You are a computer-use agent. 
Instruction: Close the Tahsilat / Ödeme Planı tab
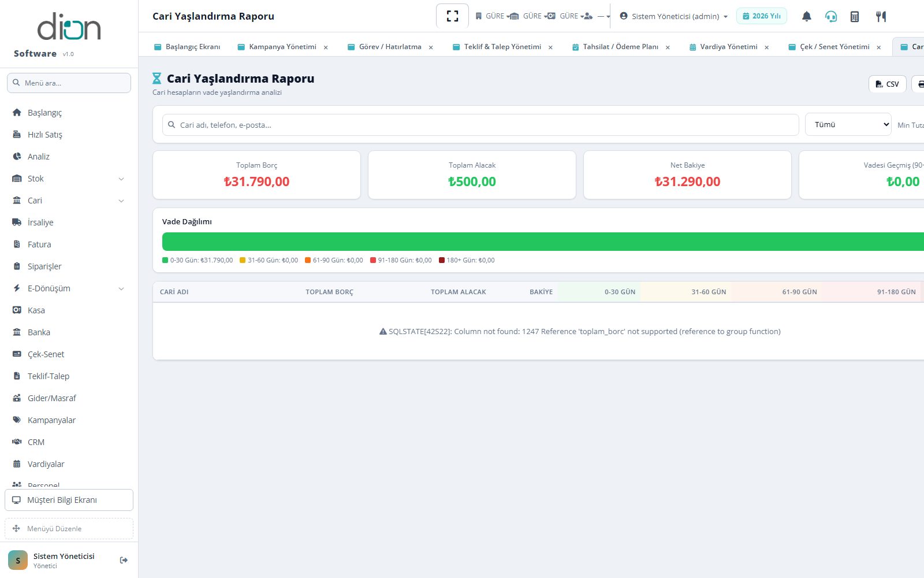pos(668,47)
